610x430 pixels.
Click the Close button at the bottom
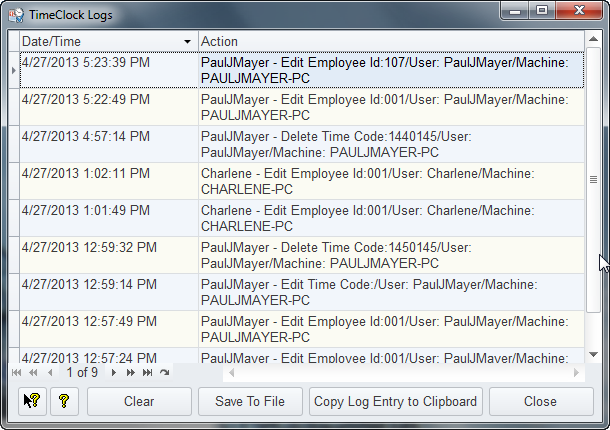[540, 401]
